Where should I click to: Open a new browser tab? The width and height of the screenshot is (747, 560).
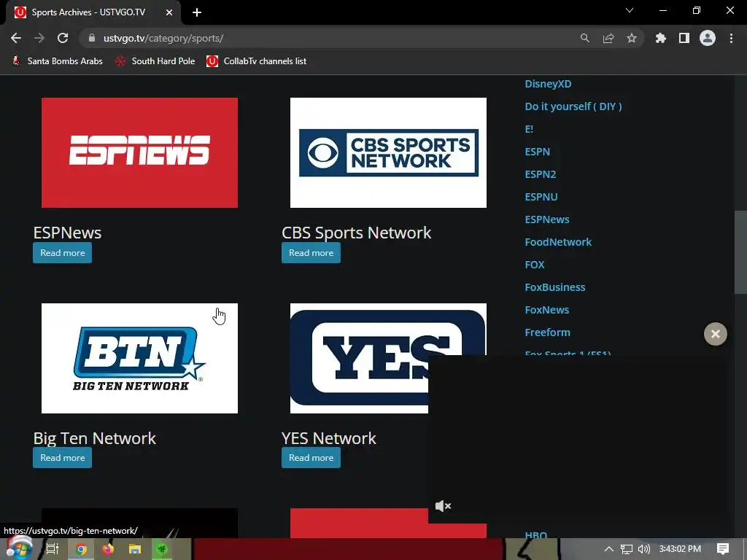(197, 12)
